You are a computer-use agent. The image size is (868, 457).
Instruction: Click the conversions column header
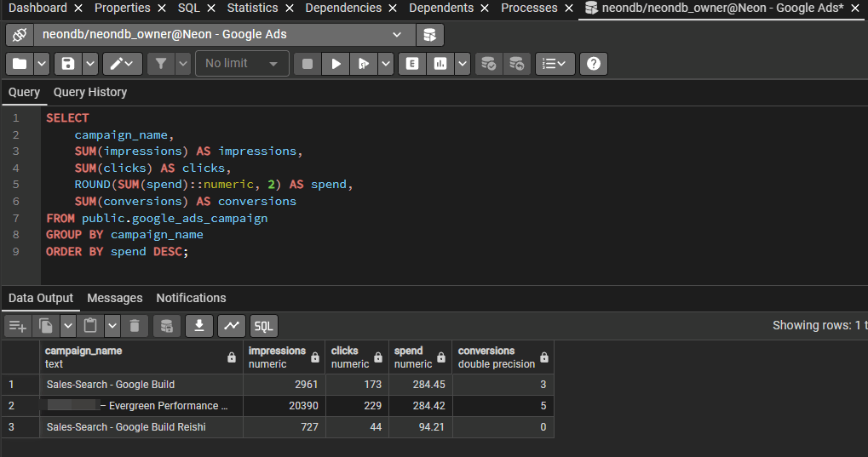pyautogui.click(x=503, y=357)
